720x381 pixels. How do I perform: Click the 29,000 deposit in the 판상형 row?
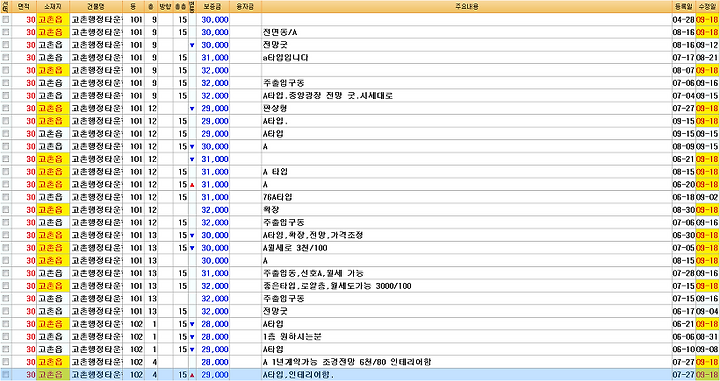pos(214,109)
